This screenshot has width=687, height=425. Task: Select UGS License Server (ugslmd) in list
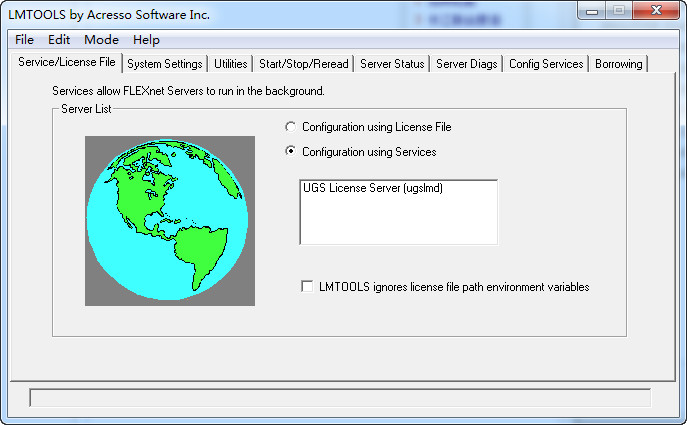click(373, 188)
